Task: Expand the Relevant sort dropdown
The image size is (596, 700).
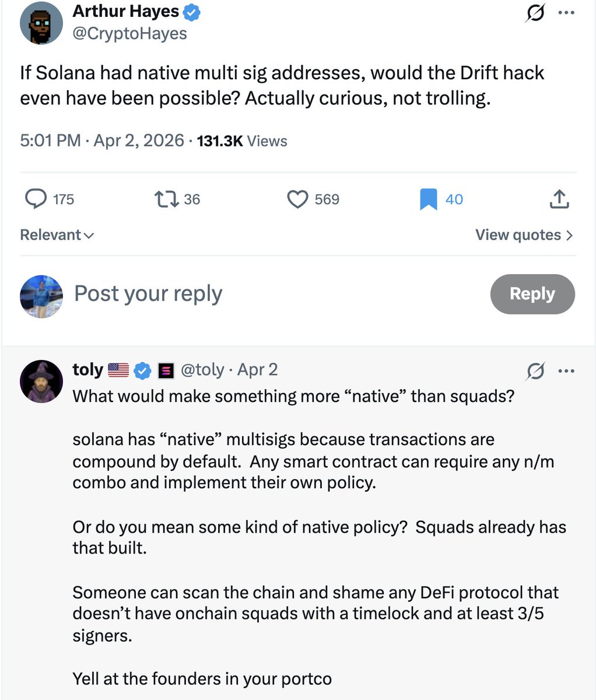Action: tap(57, 235)
